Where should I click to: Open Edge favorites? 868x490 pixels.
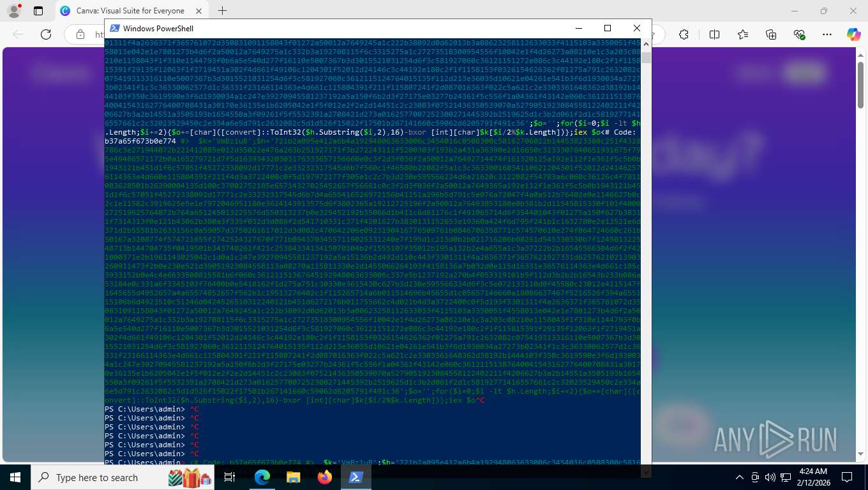[743, 34]
